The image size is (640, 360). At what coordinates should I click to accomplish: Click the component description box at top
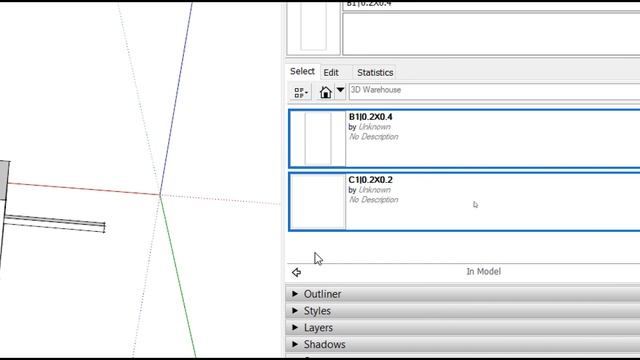click(491, 34)
